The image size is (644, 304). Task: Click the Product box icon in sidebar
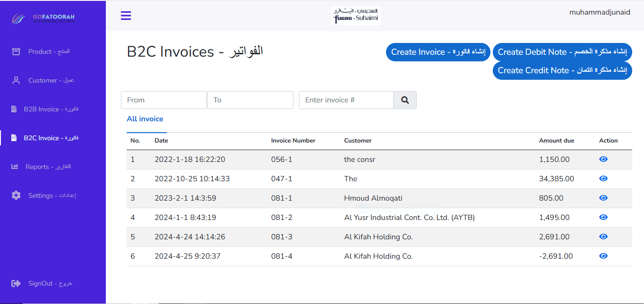pyautogui.click(x=16, y=51)
